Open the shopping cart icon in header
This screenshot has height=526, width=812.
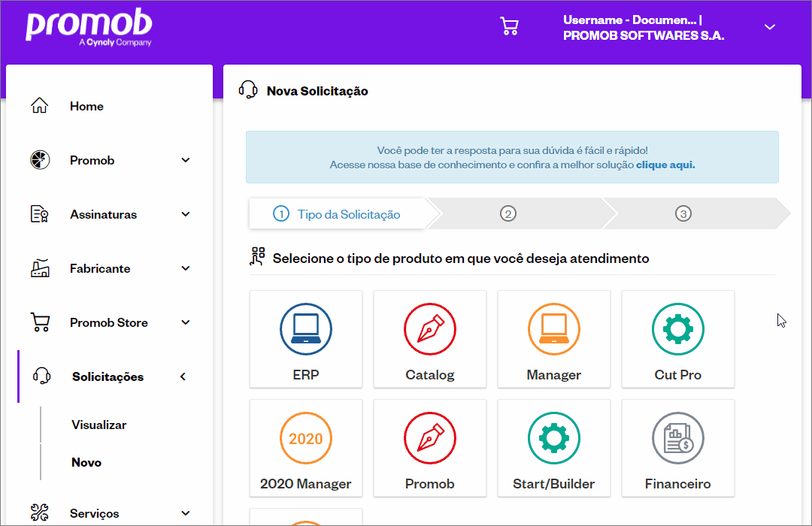[509, 26]
